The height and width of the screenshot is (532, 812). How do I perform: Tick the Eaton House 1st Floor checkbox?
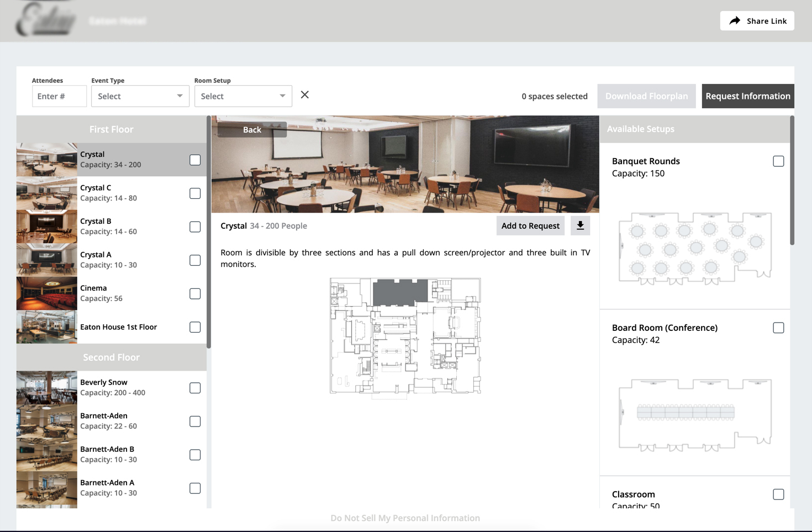[x=195, y=327]
